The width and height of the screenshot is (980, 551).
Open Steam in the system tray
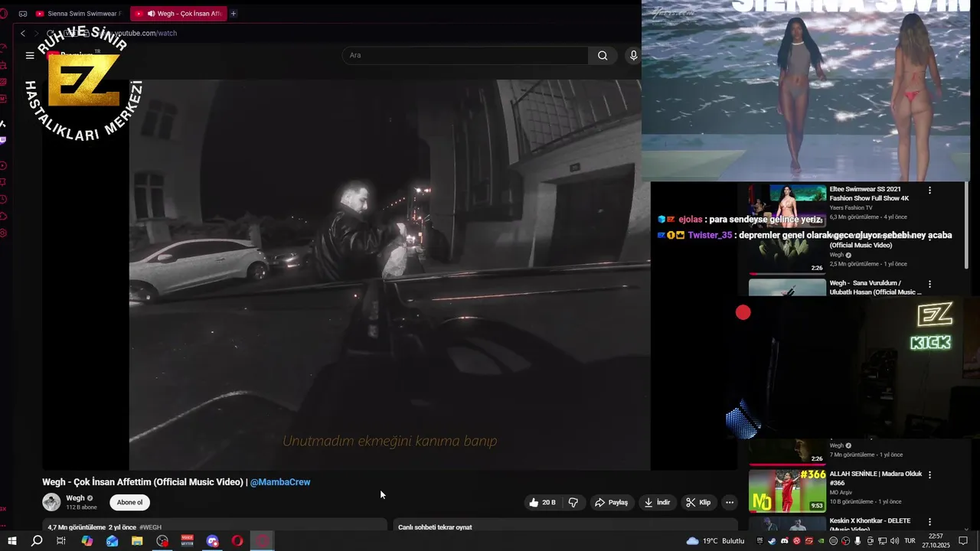tap(772, 541)
